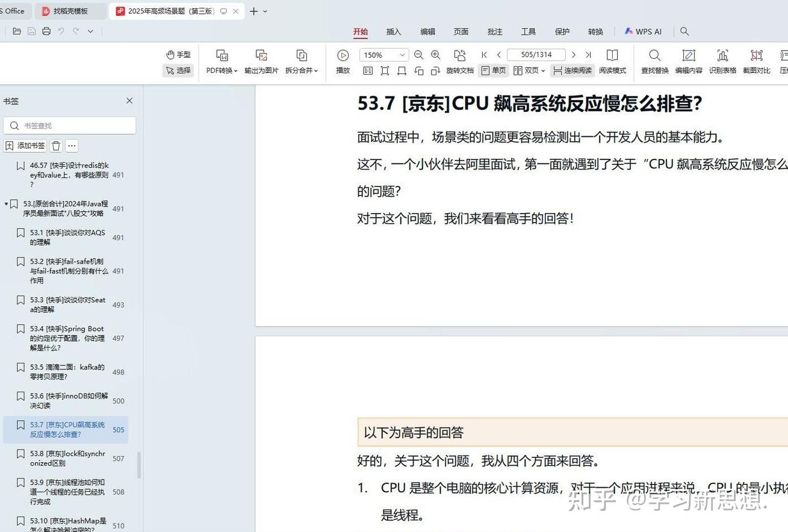Image resolution: width=788 pixels, height=532 pixels.
Task: Delete bookmark with trash icon
Action: pos(56,146)
